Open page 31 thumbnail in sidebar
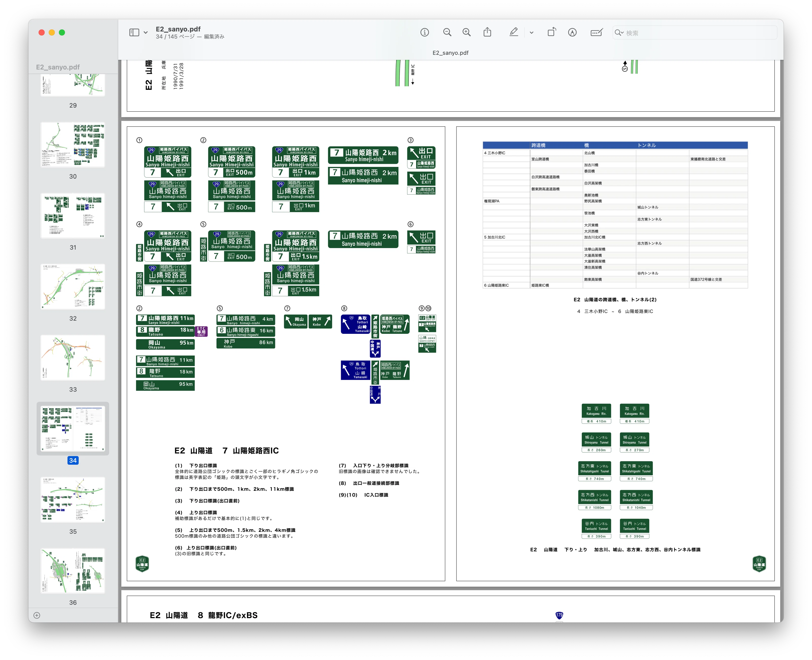Image resolution: width=812 pixels, height=660 pixels. (73, 216)
